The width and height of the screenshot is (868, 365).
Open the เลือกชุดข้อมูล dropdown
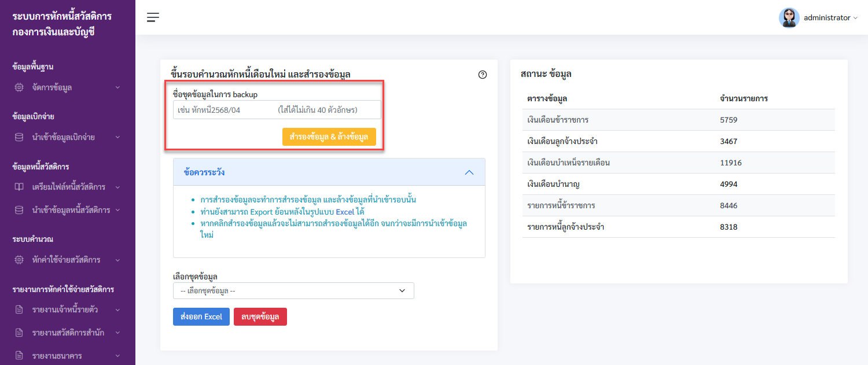coord(293,290)
